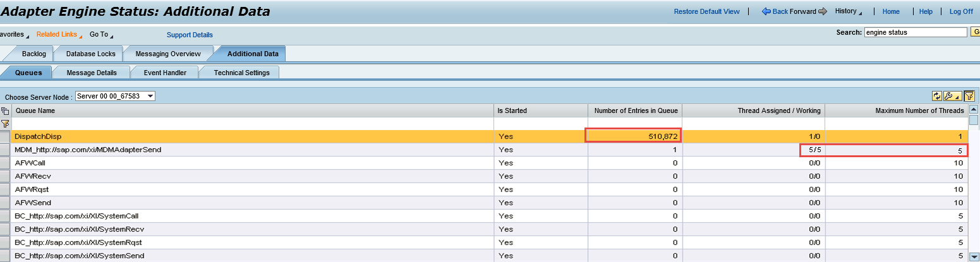This screenshot has width=980, height=262.
Task: Select the DispatchDisp queue row
Action: coord(483,136)
